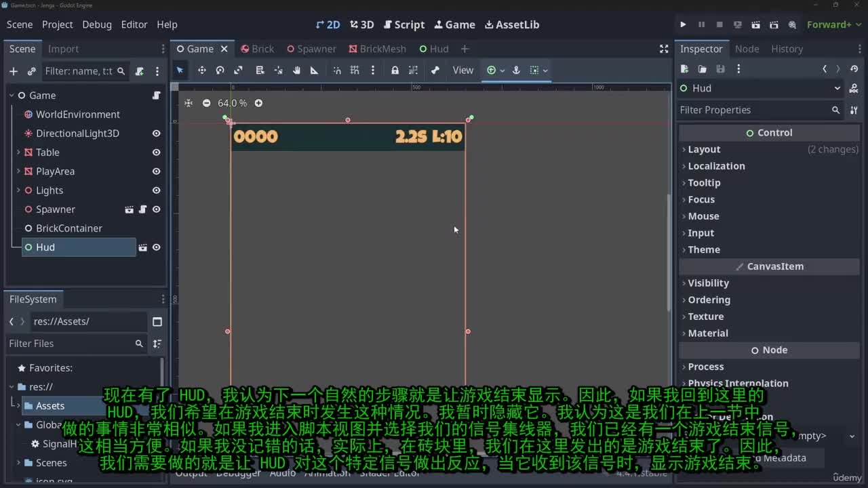Open the Debug menu
This screenshot has height=488, width=868.
click(97, 24)
